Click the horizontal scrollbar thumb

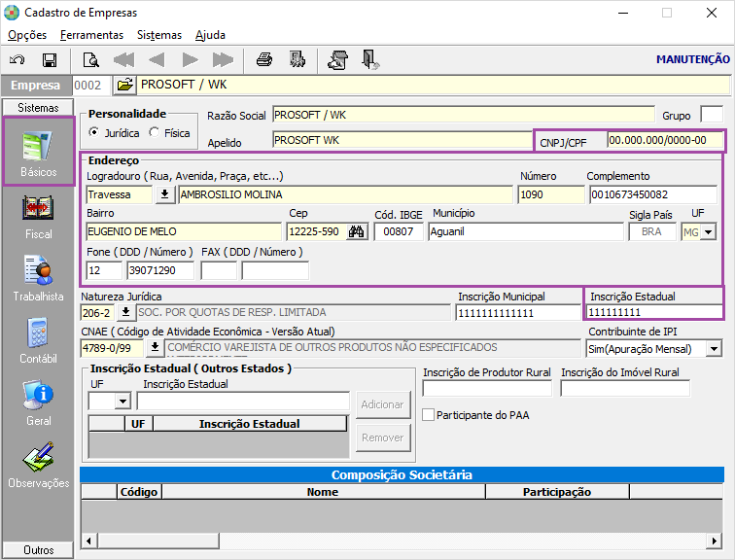tap(157, 541)
